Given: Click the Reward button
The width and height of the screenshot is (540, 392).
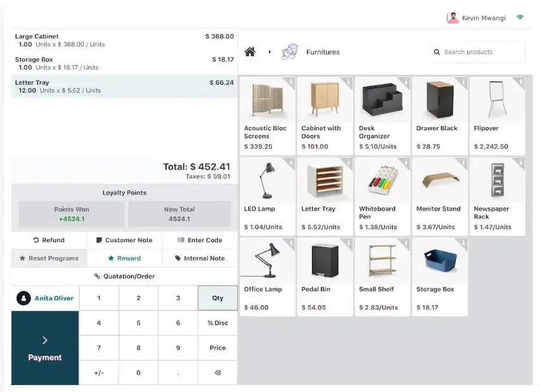Looking at the screenshot, I should (x=124, y=258).
